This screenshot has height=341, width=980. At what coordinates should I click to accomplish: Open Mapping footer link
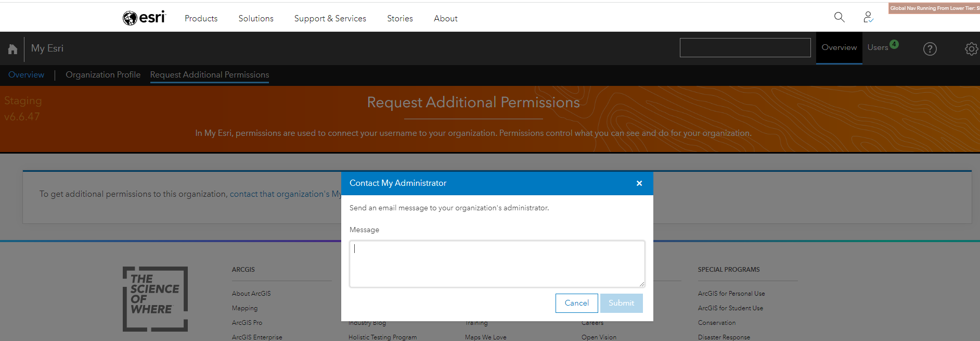[x=244, y=308]
